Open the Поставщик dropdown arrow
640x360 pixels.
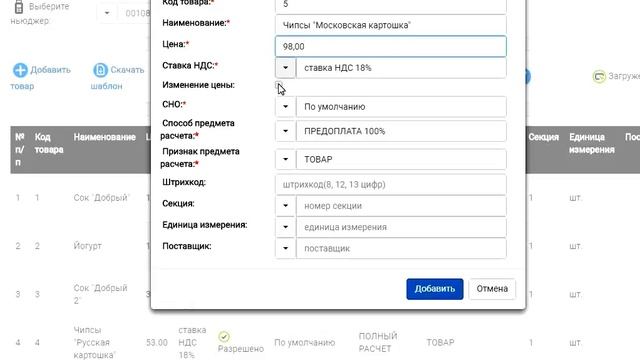[x=285, y=248]
